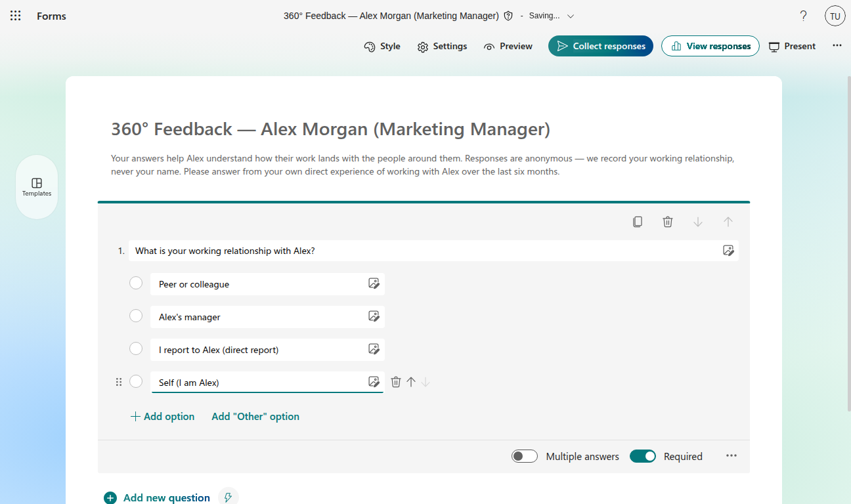Delete question 1 with trash icon
The width and height of the screenshot is (851, 504).
[668, 222]
